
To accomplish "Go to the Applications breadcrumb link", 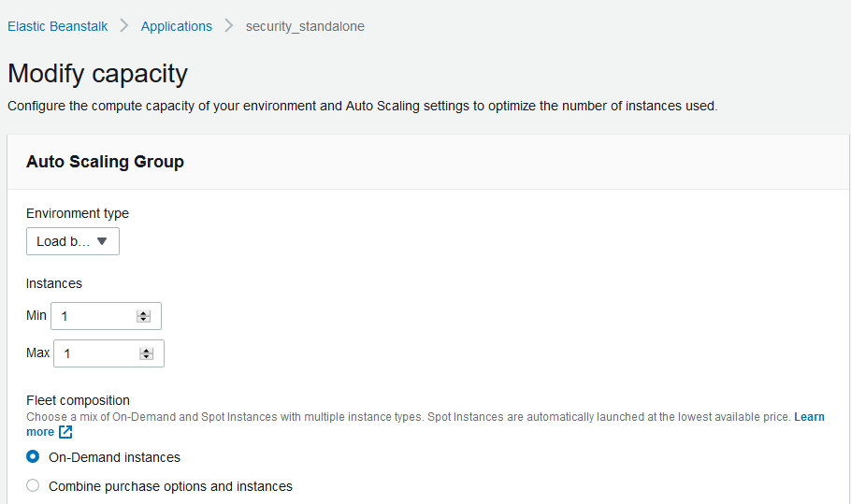I will (177, 26).
